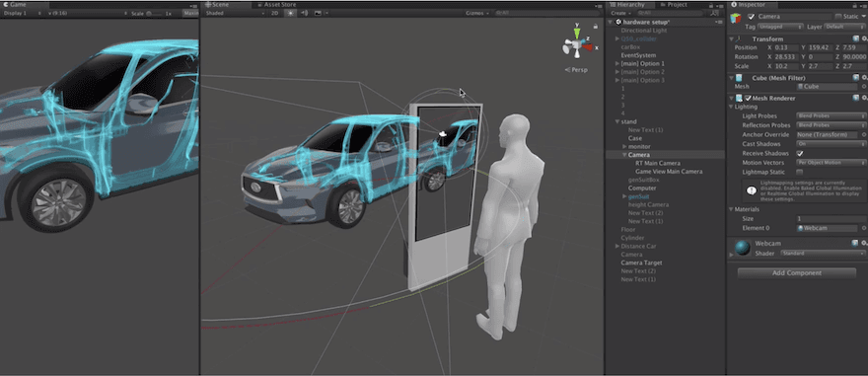Toggle the Lightmap Static checkbox
868x376 pixels.
799,173
